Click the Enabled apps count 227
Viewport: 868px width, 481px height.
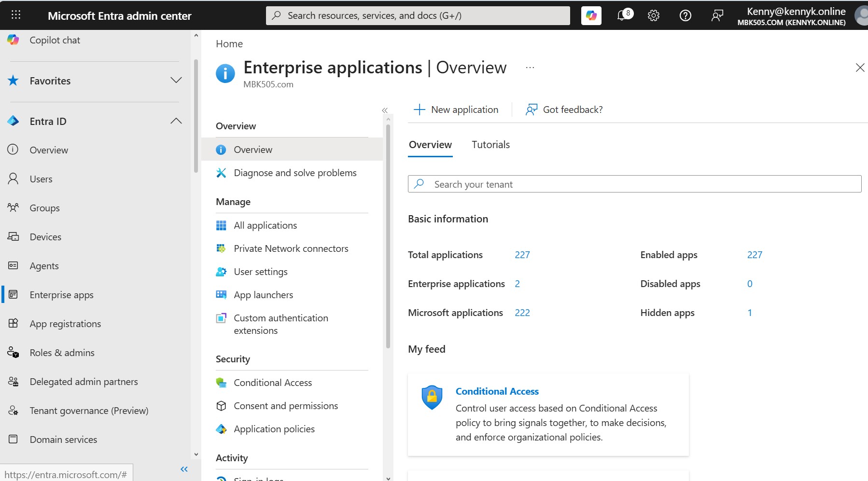pyautogui.click(x=755, y=255)
